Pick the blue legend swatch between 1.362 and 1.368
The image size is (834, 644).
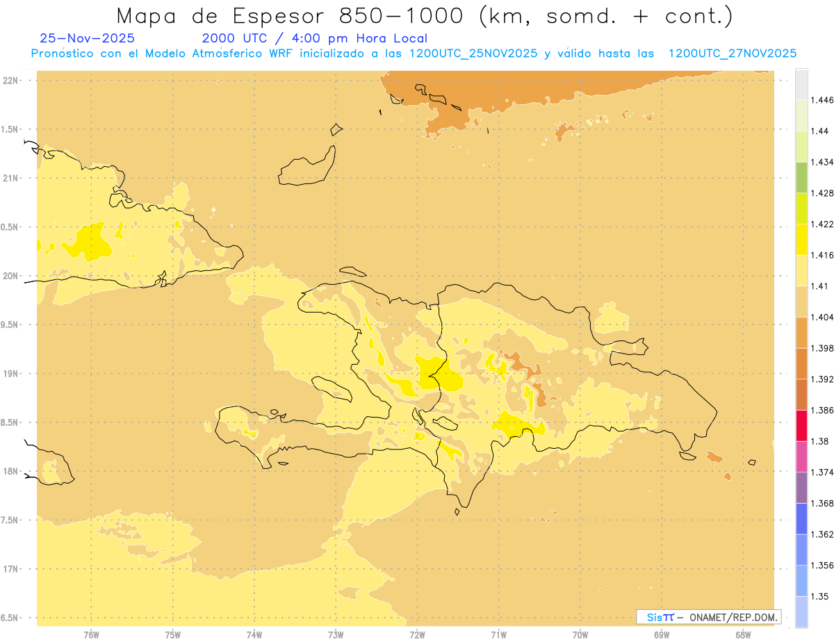click(x=801, y=518)
